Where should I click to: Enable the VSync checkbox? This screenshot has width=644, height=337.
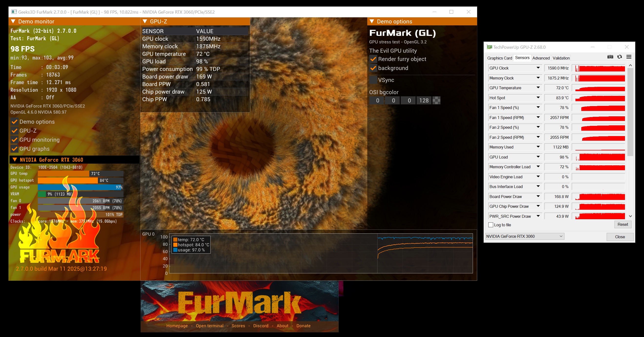point(373,80)
